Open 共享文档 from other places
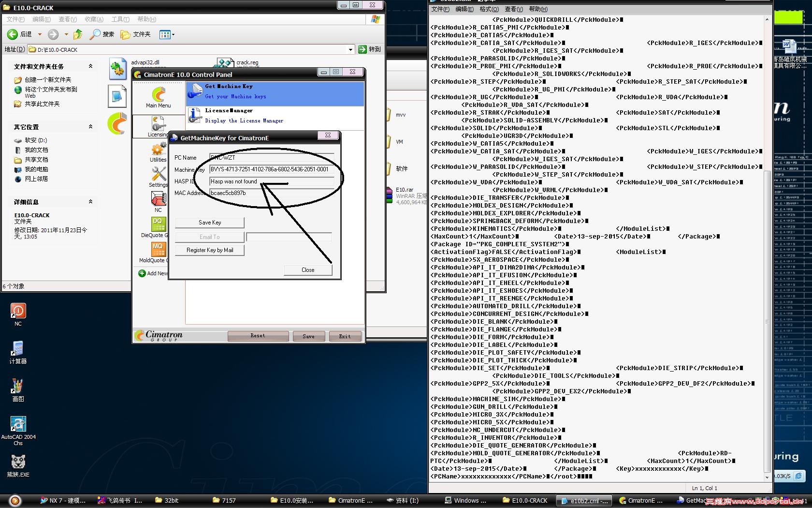This screenshot has width=812, height=508. pos(36,160)
